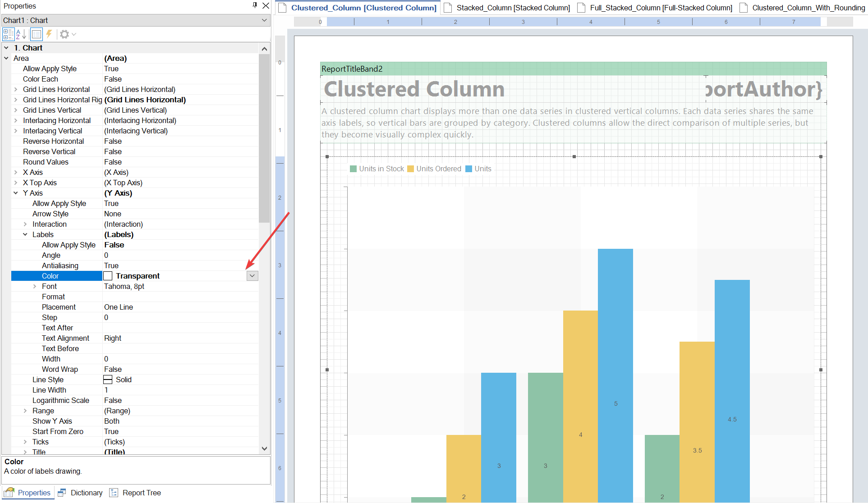Open property grid settings gear
The height and width of the screenshot is (503, 868).
pyautogui.click(x=65, y=34)
